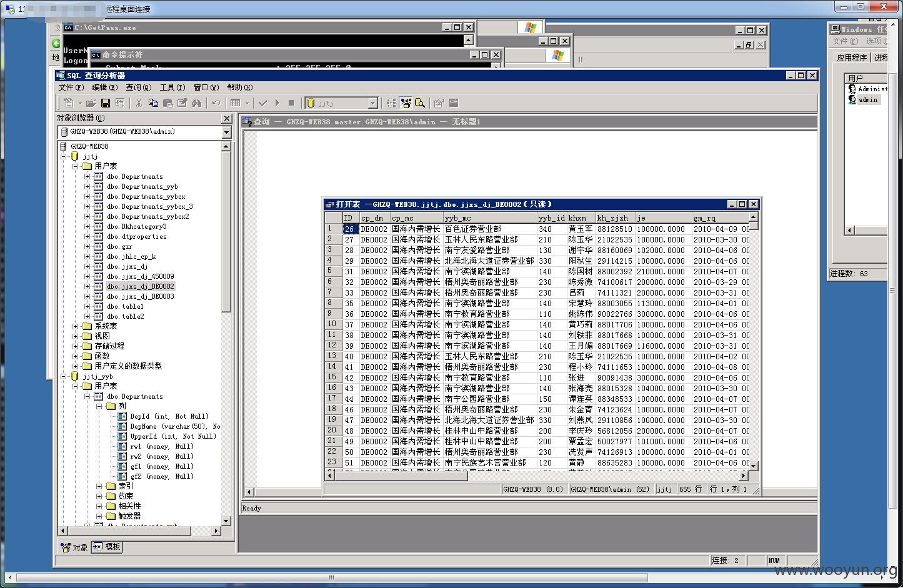The height and width of the screenshot is (588, 903).
Task: Click the Clear Window toolbar icon
Action: click(182, 103)
